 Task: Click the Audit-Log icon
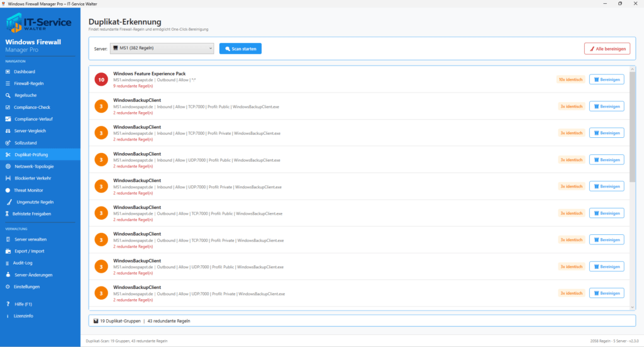coord(7,263)
